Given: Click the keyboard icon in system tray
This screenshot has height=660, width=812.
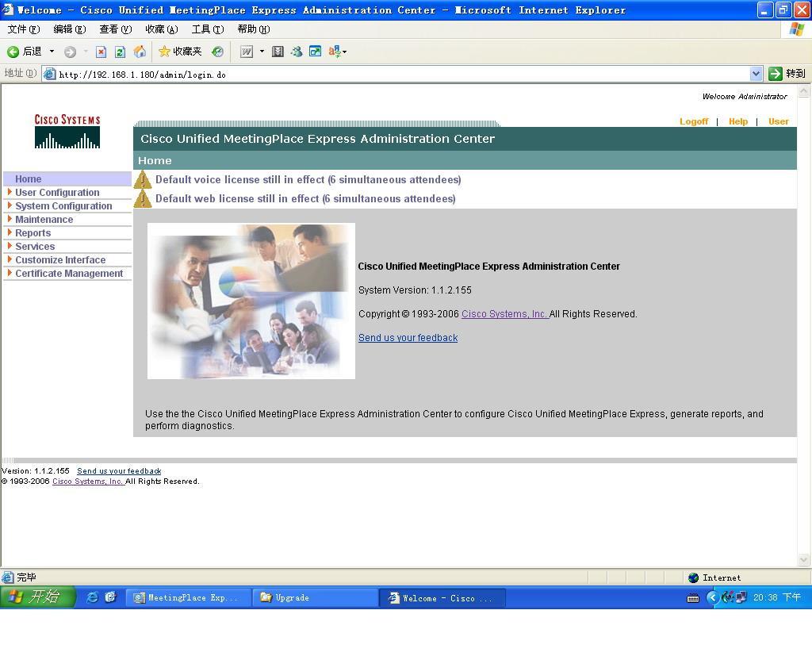Looking at the screenshot, I should click(693, 598).
